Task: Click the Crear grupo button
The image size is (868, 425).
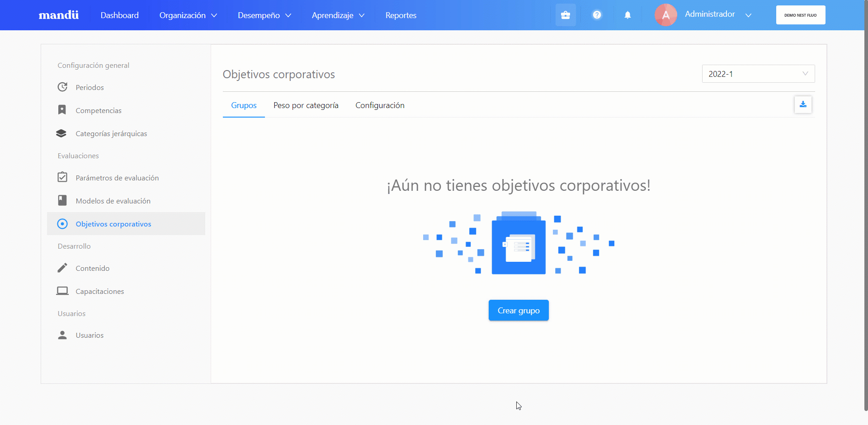Action: coord(519,310)
